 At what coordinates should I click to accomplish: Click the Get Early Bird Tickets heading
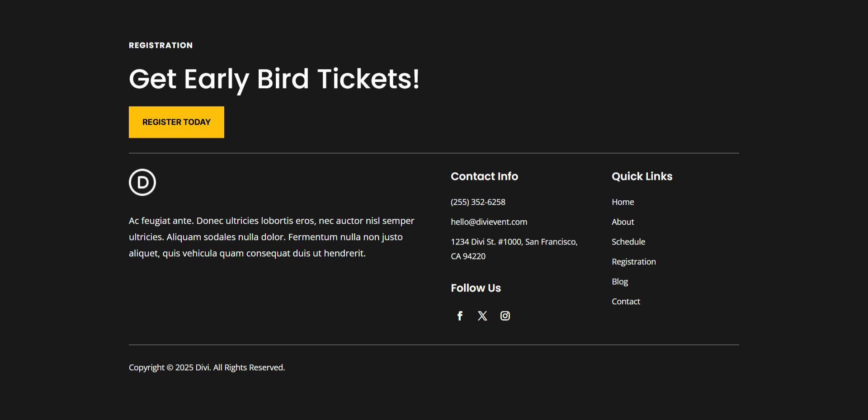pos(274,79)
